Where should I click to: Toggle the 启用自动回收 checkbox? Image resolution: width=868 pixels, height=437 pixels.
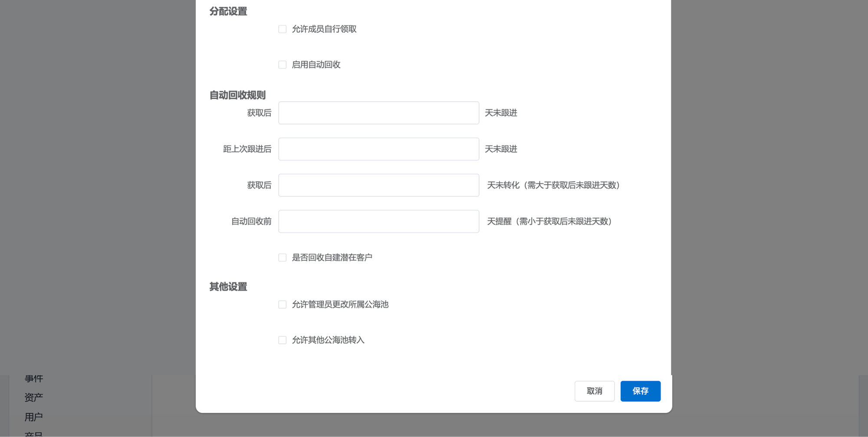pos(283,65)
